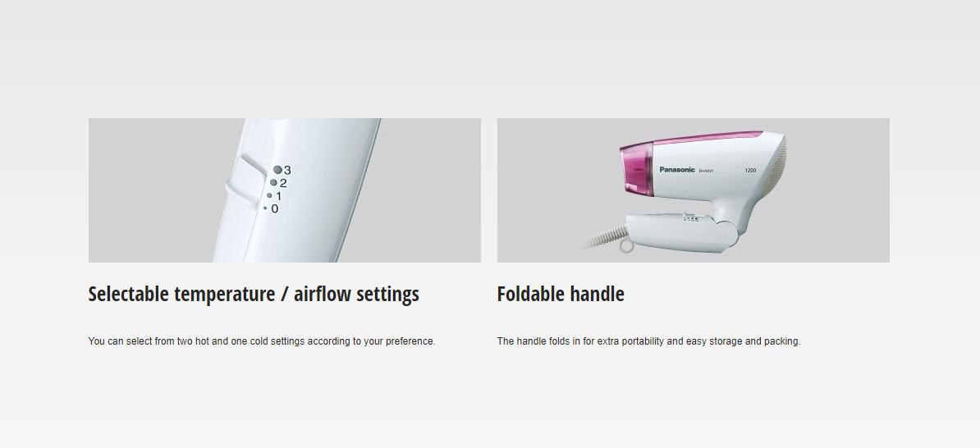Click the coiled power cord
980x448 pixels.
[x=607, y=237]
